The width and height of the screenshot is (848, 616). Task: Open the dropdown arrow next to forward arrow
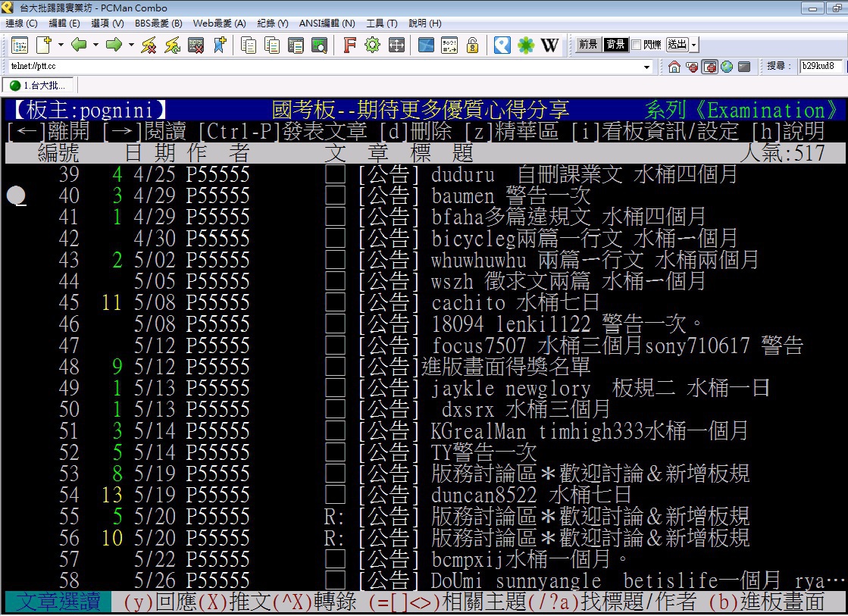131,45
